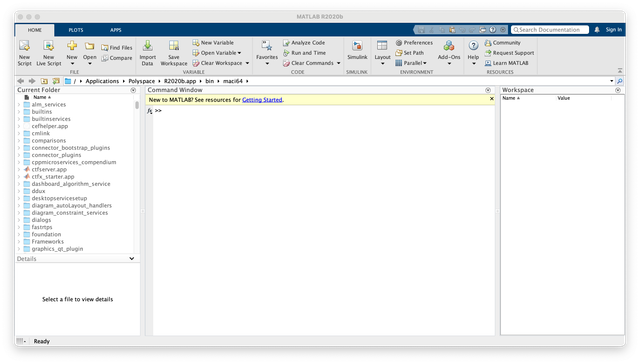Screen dimensions: 640x364
Task: Sort by the Workspace Name column
Action: click(x=511, y=98)
